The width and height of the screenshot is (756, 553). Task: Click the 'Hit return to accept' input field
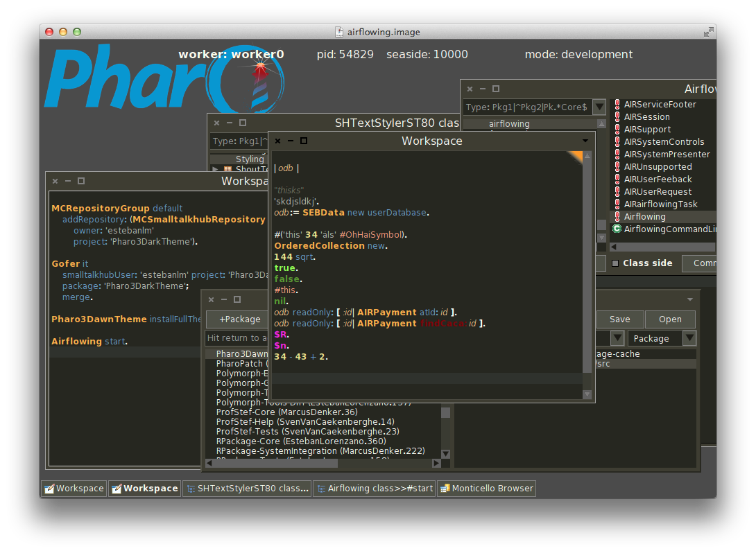[x=236, y=337]
